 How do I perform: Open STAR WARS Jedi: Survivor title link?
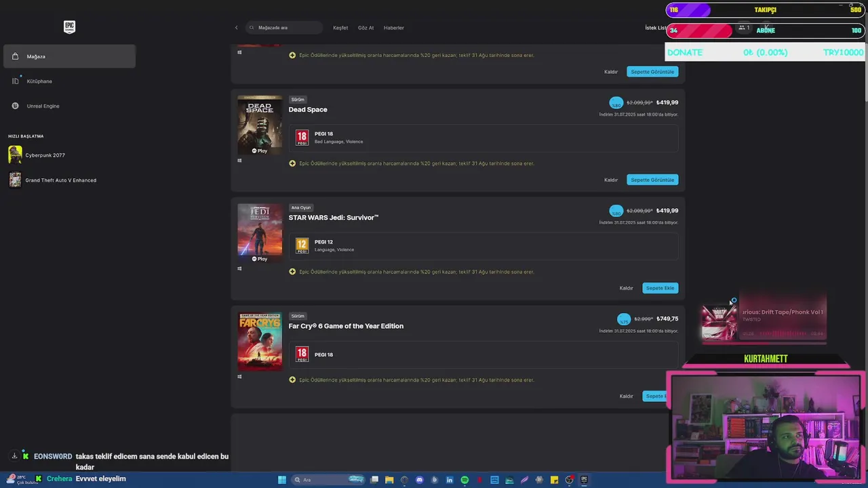tap(334, 218)
